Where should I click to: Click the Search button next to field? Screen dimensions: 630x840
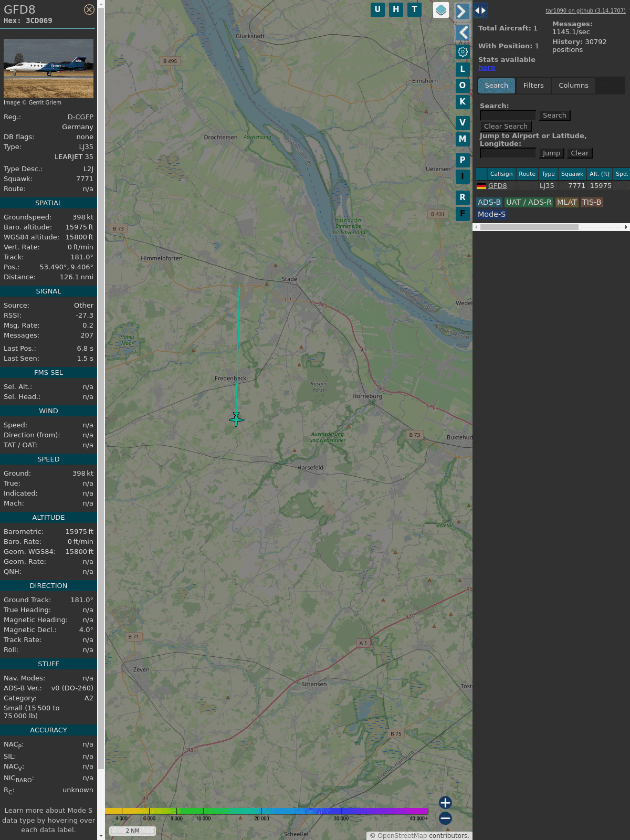[554, 115]
